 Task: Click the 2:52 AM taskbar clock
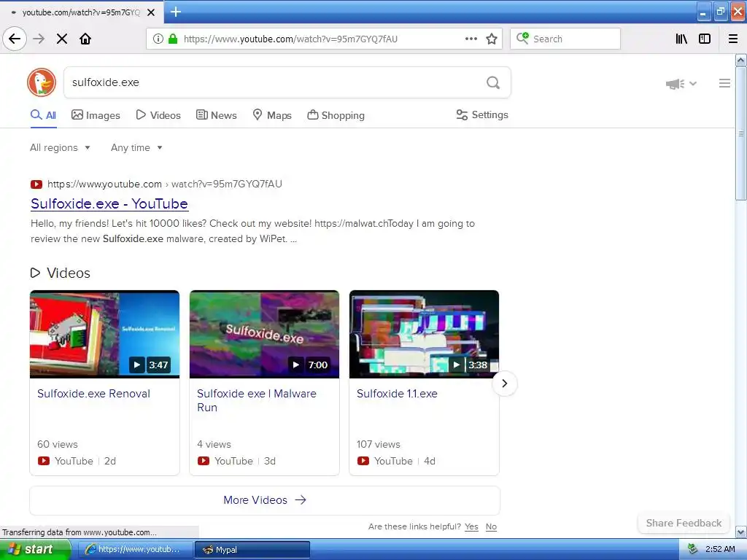[720, 549]
